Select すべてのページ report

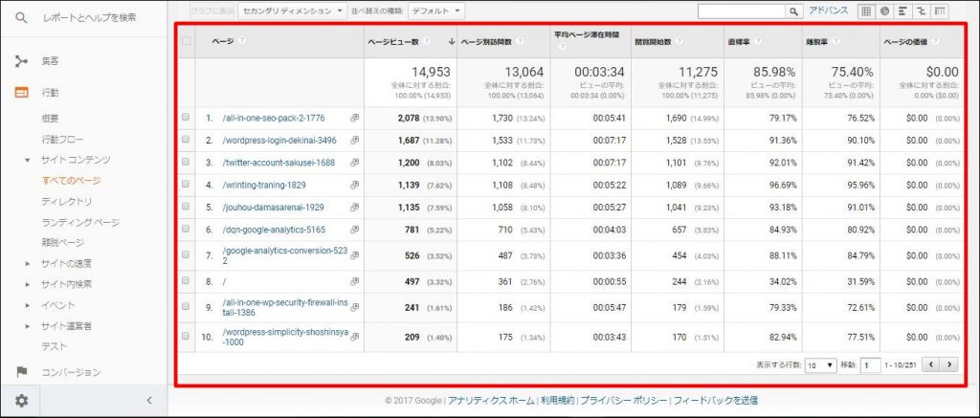click(71, 181)
